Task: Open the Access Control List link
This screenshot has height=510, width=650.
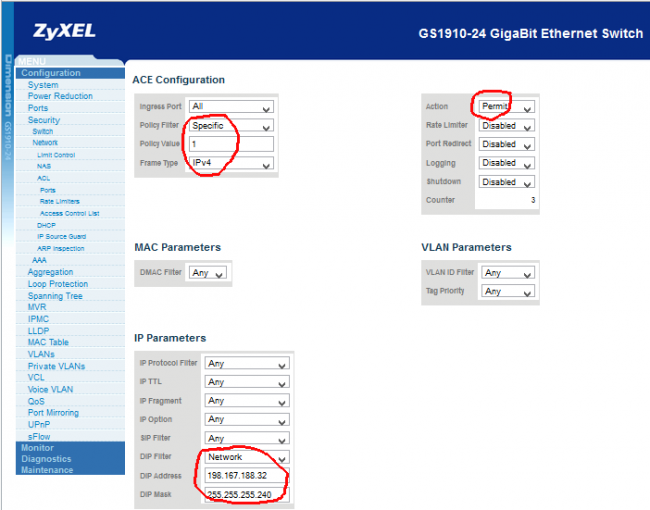Action: point(70,214)
